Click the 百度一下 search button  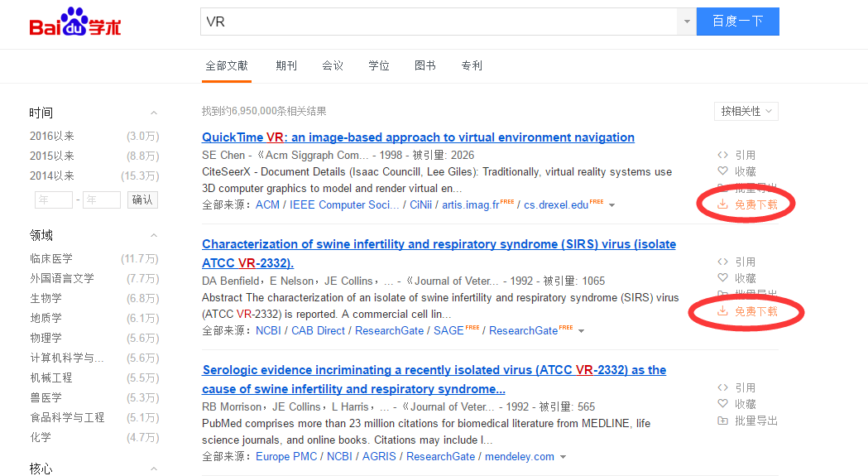pyautogui.click(x=737, y=22)
